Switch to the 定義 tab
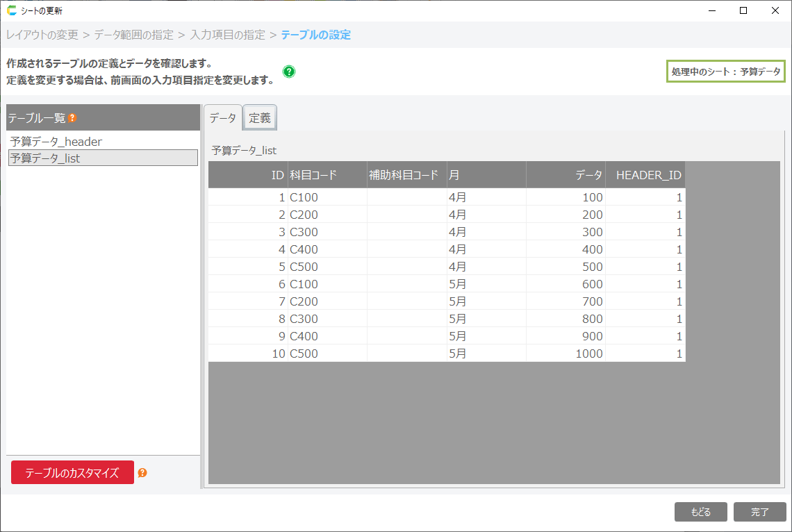This screenshot has height=532, width=792. 260,118
